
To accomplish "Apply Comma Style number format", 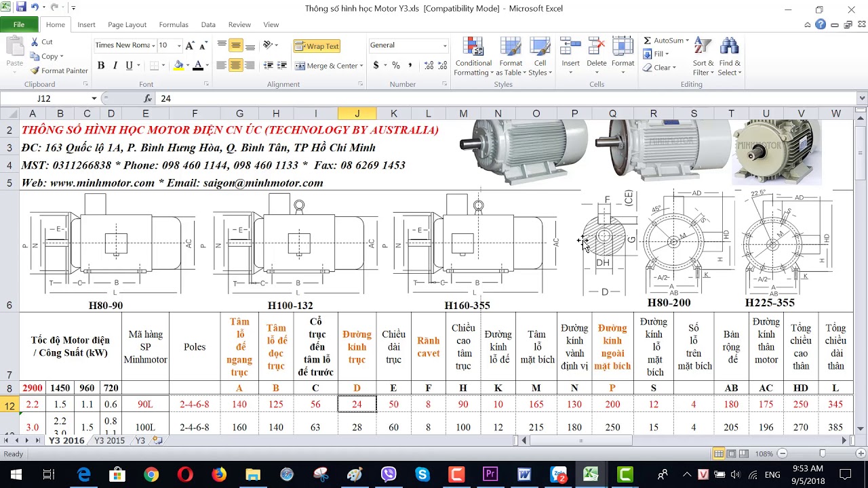I will click(411, 66).
